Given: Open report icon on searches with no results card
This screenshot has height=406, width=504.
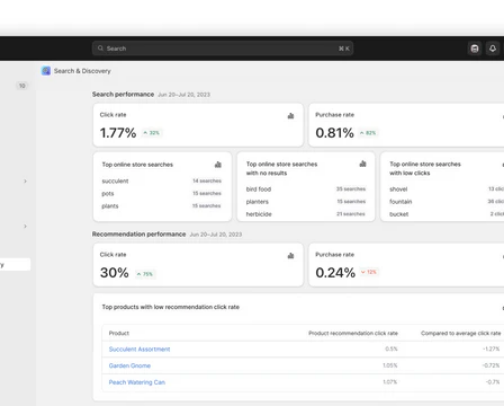Looking at the screenshot, I should [x=363, y=164].
